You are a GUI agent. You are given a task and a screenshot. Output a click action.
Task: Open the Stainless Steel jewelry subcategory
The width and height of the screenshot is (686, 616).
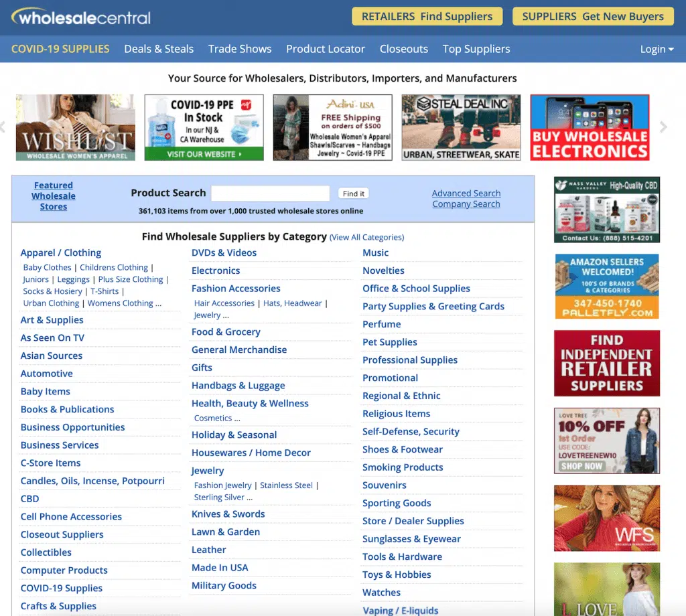point(287,485)
